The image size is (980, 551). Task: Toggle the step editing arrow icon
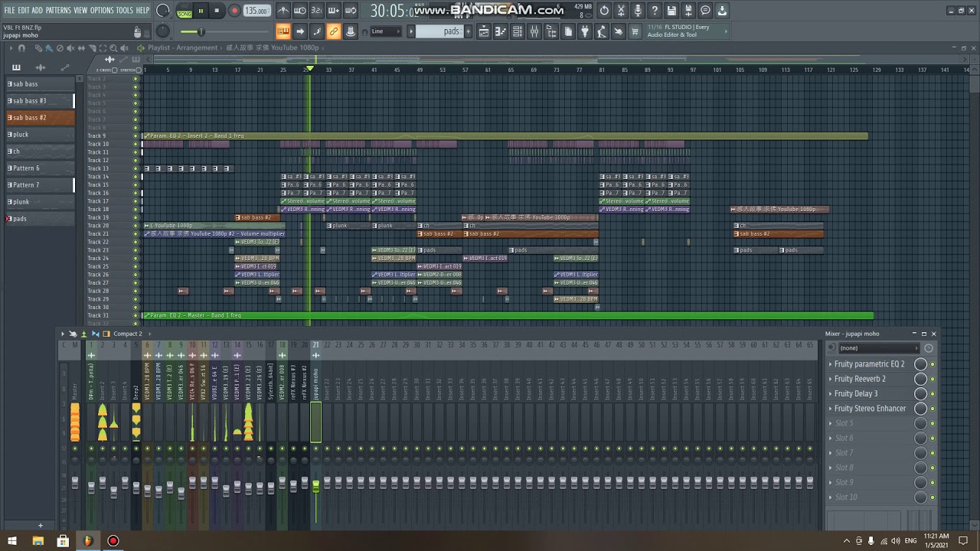[300, 31]
